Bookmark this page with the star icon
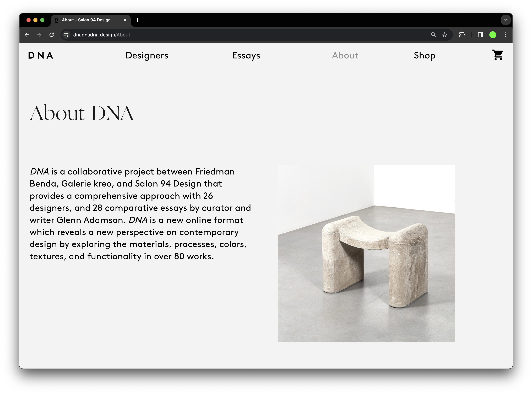532x394 pixels. pos(444,35)
